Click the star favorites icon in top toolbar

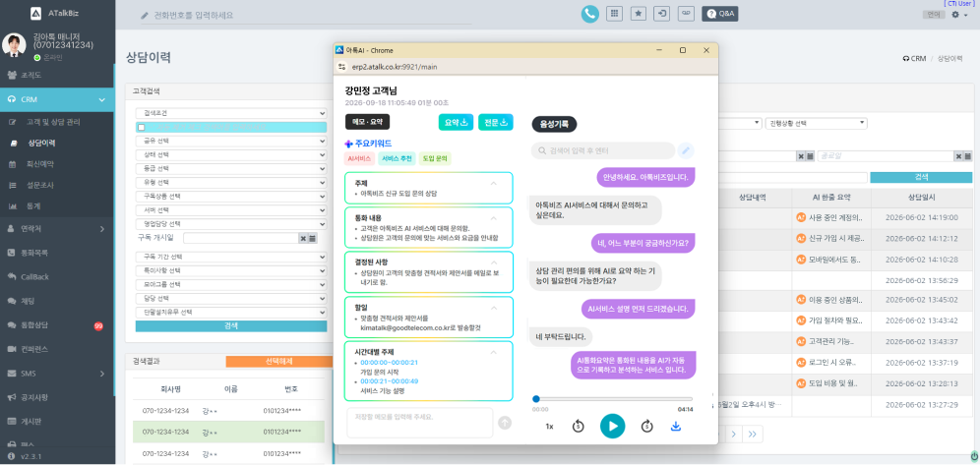638,13
